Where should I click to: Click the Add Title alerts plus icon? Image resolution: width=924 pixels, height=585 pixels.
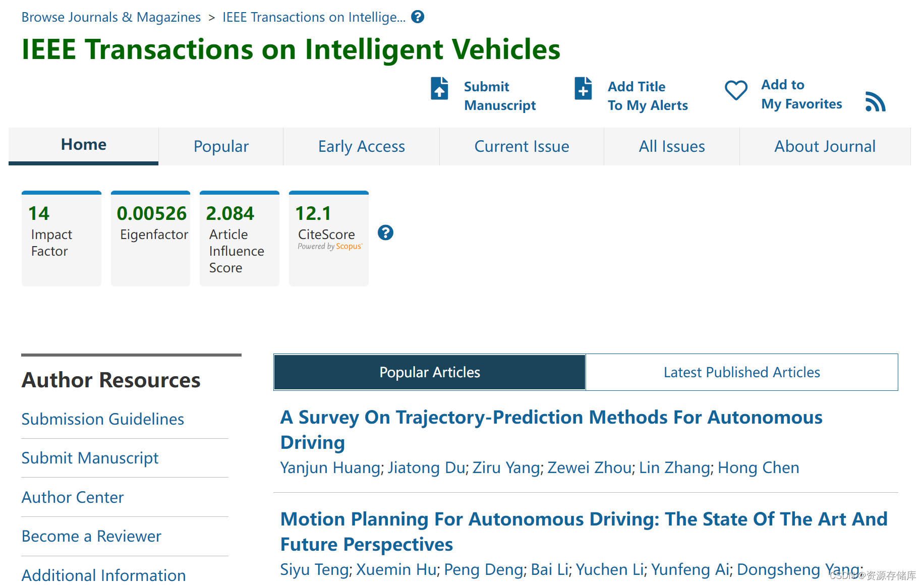tap(583, 89)
